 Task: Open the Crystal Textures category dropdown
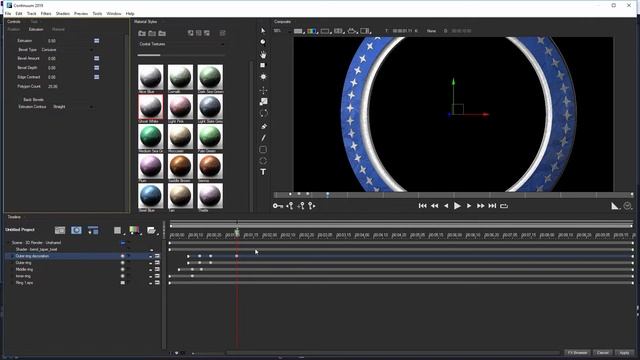[181, 44]
